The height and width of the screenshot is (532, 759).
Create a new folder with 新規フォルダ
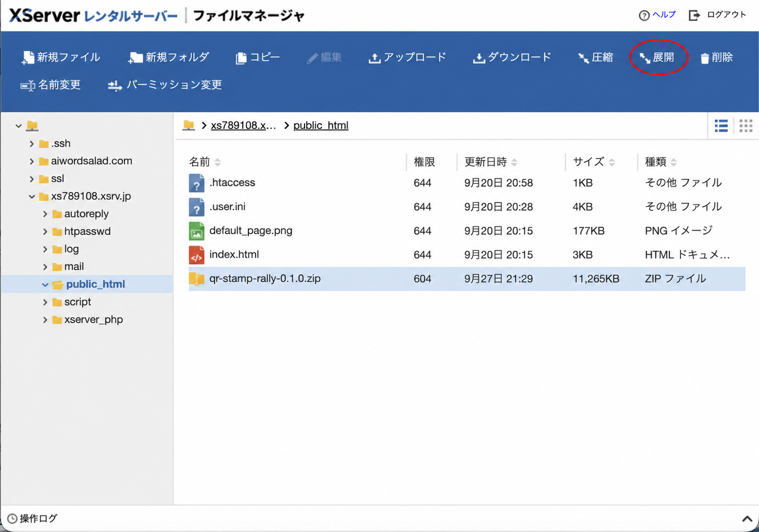169,58
